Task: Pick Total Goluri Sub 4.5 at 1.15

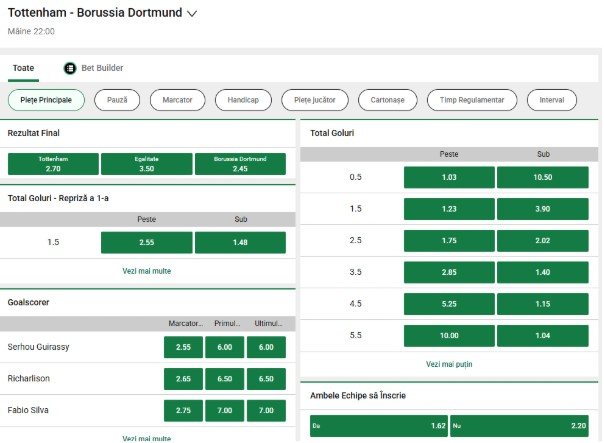Action: [x=543, y=304]
